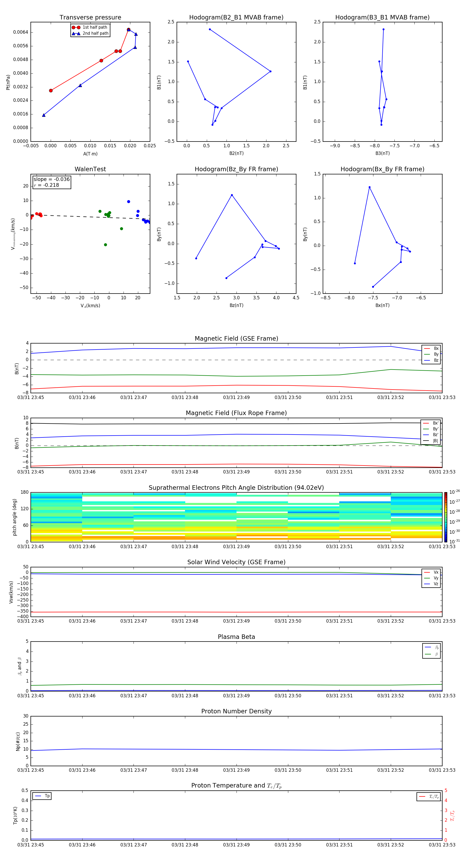Select the "Tp(10^6K)" axis label
Viewport: 473px width, 868px height.
pos(15,815)
